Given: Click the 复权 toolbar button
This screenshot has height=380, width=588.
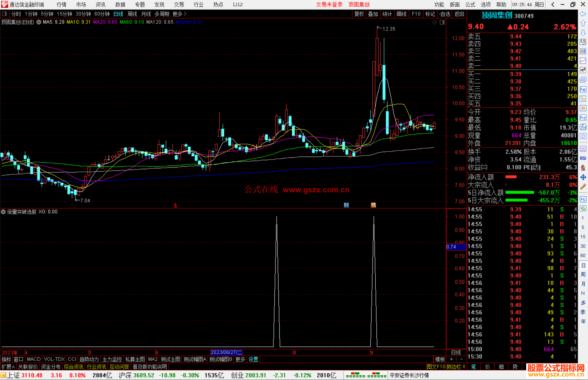Looking at the screenshot, I should click(x=359, y=14).
